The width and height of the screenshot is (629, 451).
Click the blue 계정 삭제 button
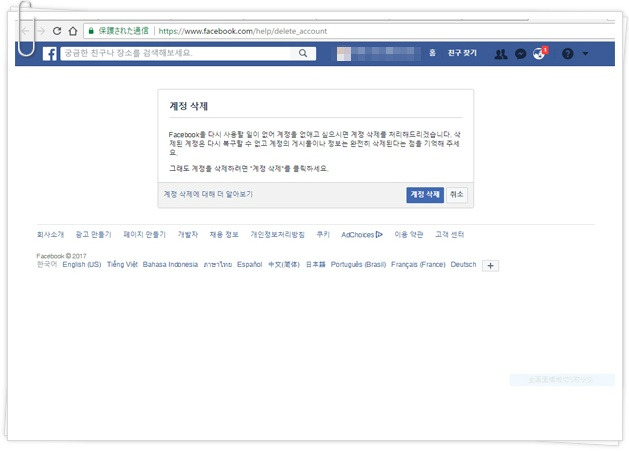coord(425,195)
